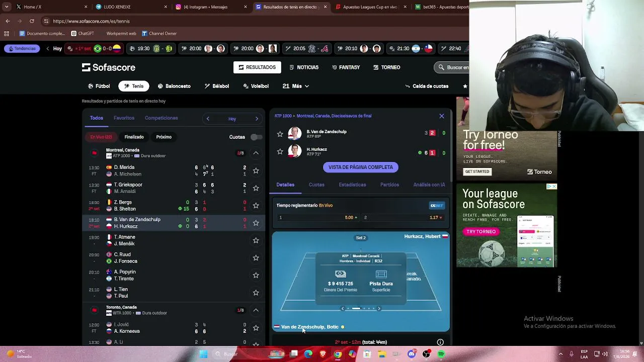Switch to the Partidos tab

tap(389, 185)
